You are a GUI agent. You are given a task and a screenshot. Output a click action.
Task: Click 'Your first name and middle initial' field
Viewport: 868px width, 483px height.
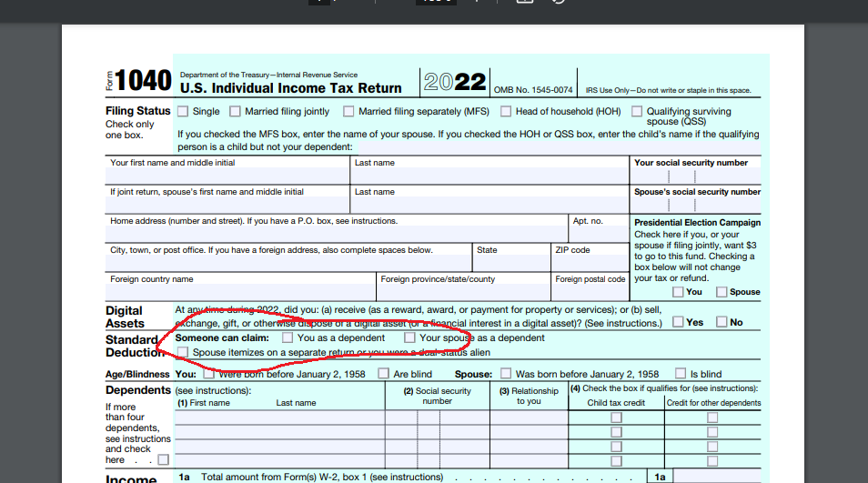227,176
